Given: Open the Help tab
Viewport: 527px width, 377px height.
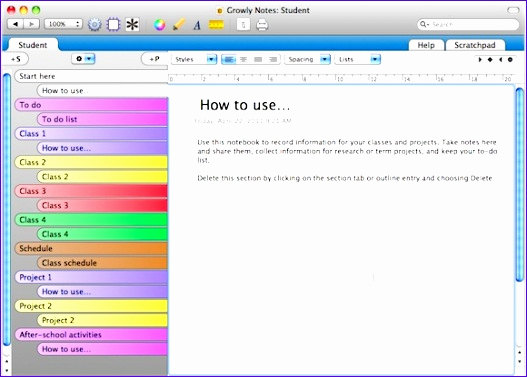Looking at the screenshot, I should click(x=426, y=45).
